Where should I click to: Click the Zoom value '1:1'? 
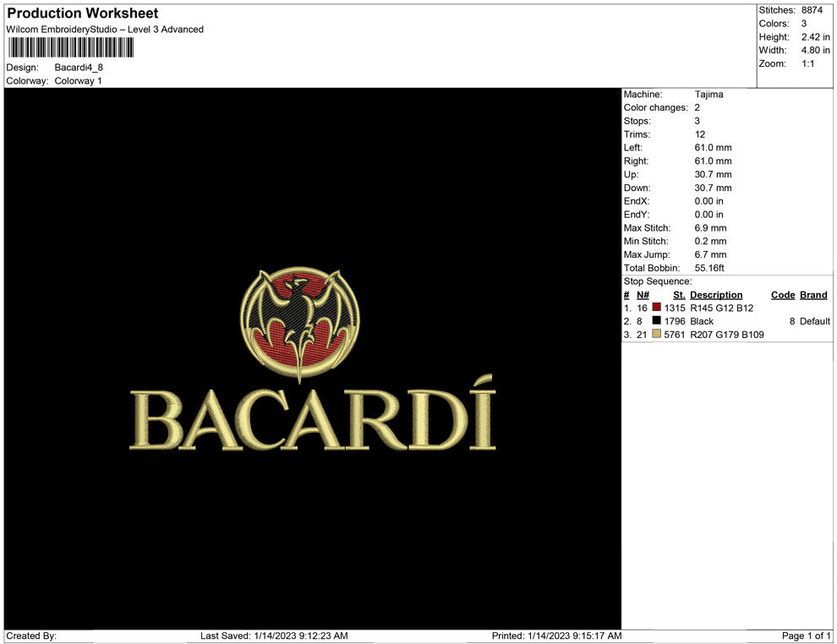[x=808, y=63]
